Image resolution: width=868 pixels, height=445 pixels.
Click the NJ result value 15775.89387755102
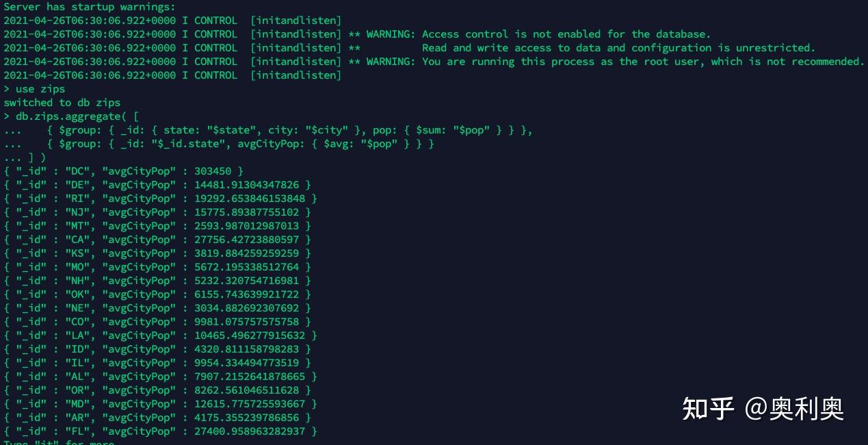pos(247,212)
